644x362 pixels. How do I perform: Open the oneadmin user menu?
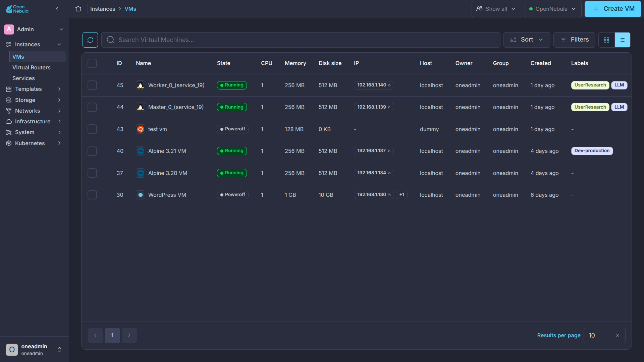pos(59,350)
